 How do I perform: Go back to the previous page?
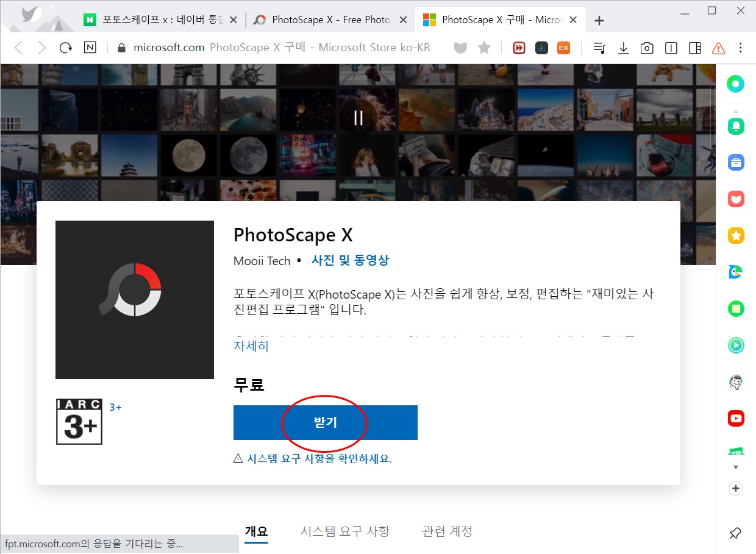click(x=19, y=48)
